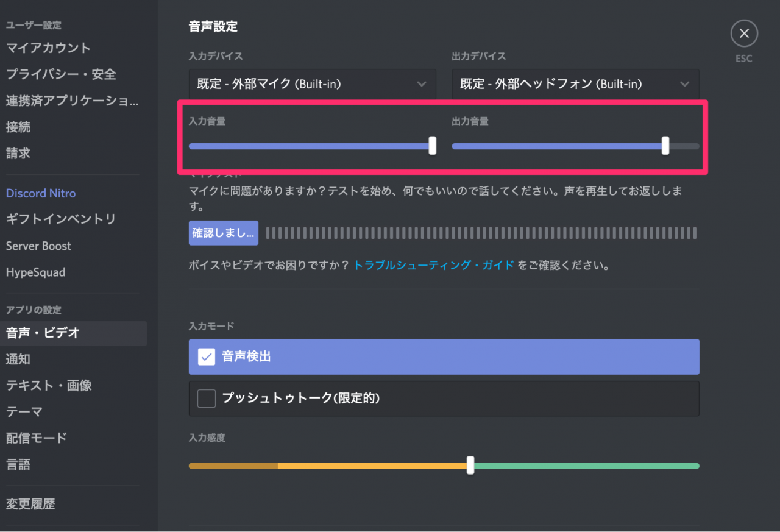This screenshot has width=780, height=532.
Task: Open 配信モード settings
Action: [37, 438]
